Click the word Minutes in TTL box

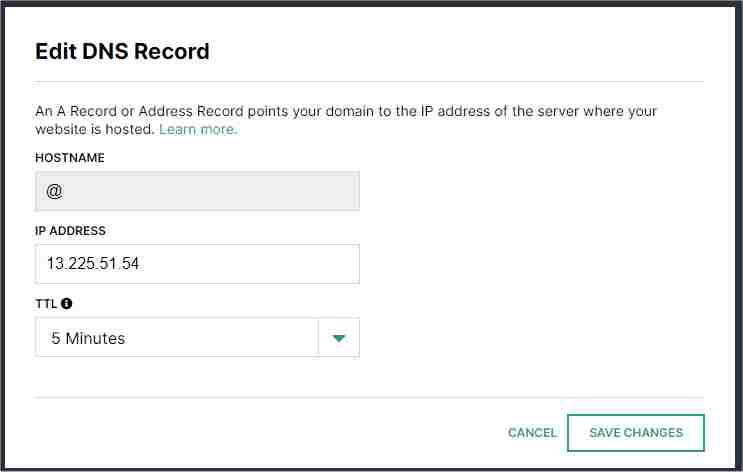click(95, 338)
